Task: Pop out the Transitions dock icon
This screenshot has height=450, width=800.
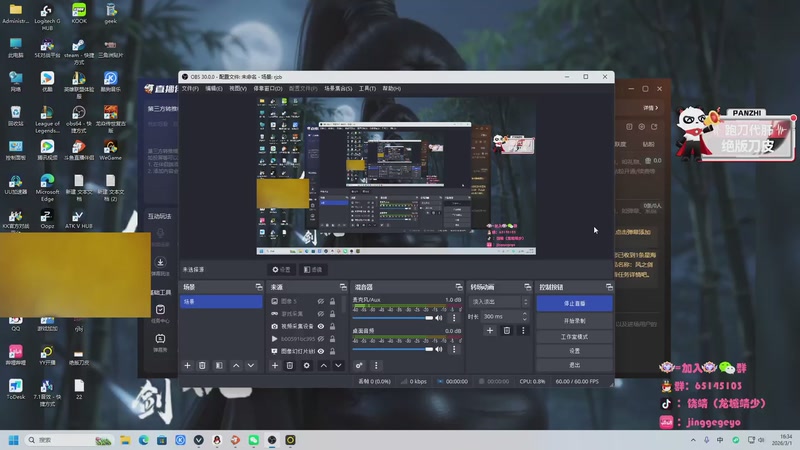Action: click(x=528, y=287)
